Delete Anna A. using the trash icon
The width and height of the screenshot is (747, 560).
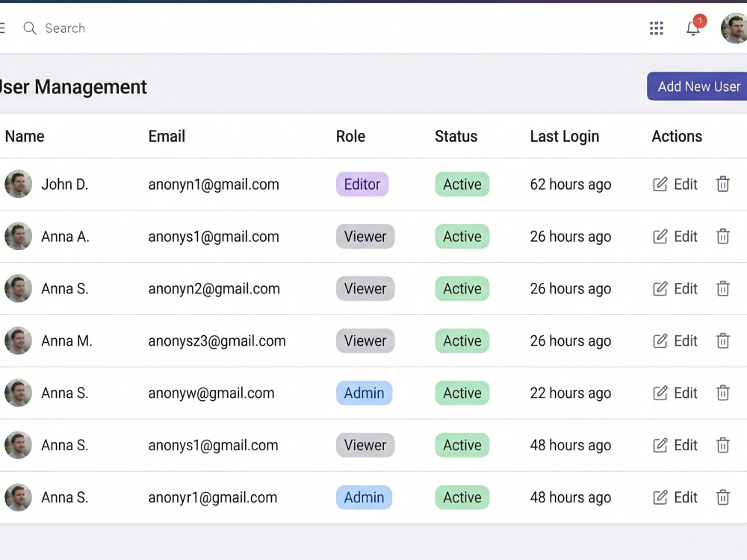[722, 236]
